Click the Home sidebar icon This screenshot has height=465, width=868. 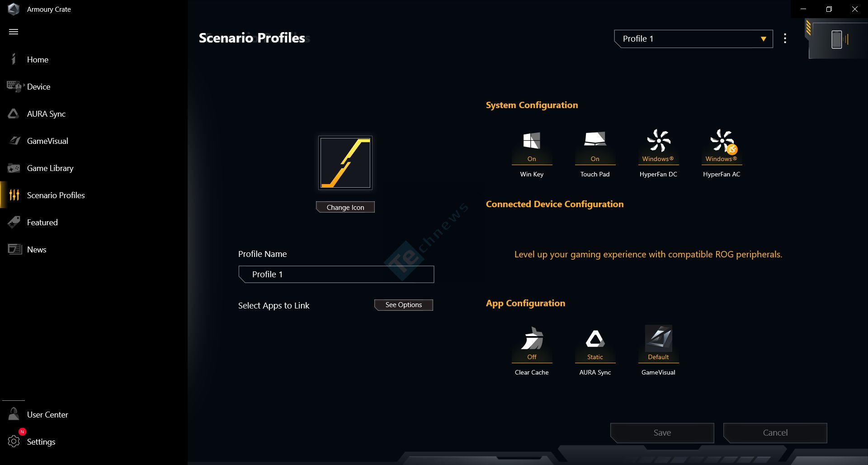point(14,59)
